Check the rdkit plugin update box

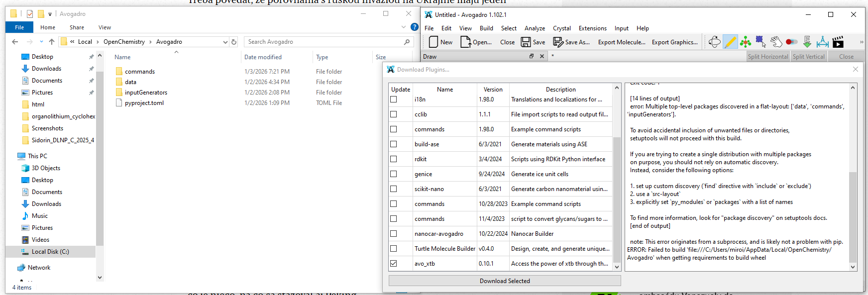[394, 159]
